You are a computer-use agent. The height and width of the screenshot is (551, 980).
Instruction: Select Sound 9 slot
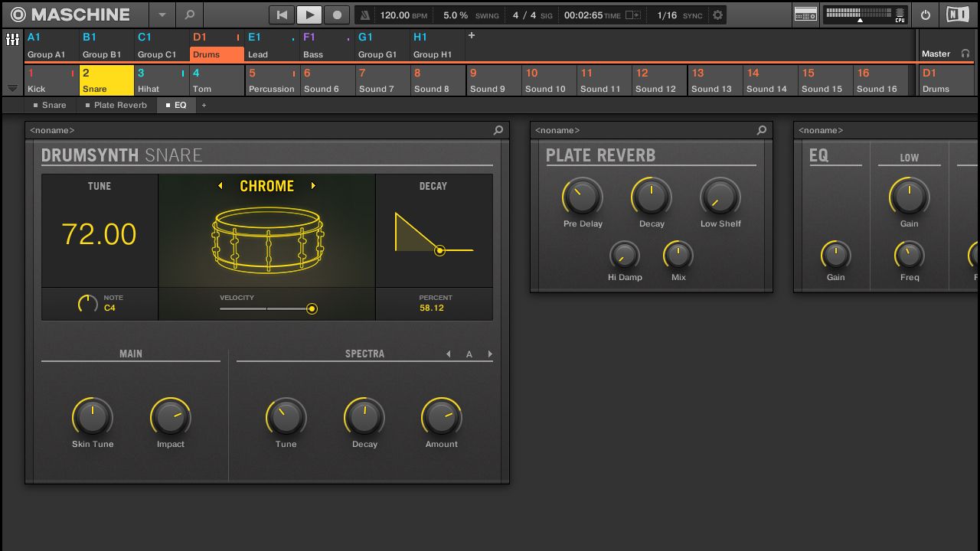[494, 80]
